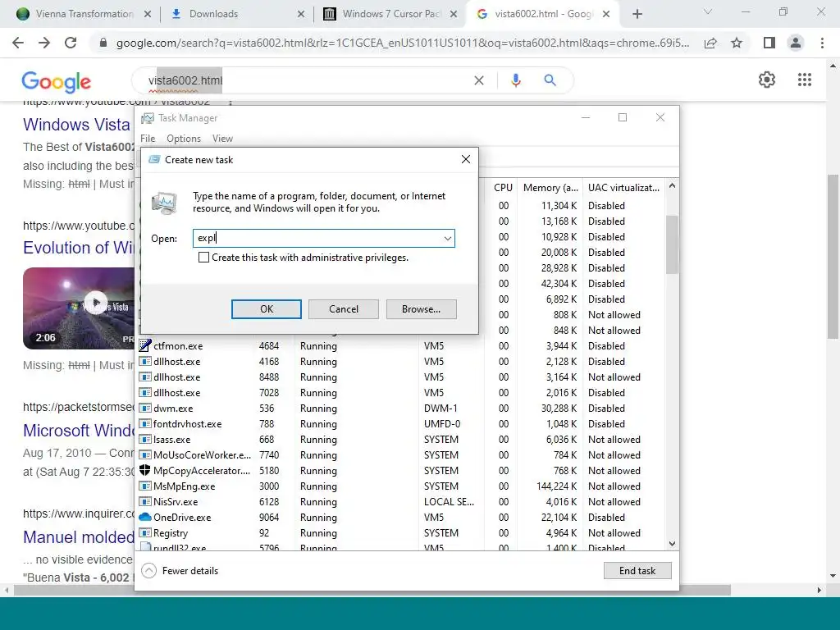Select the fontdrvhost.exe process icon

(145, 424)
